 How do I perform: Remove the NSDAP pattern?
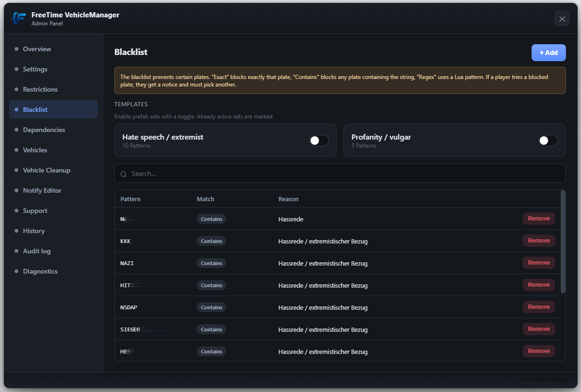(539, 307)
